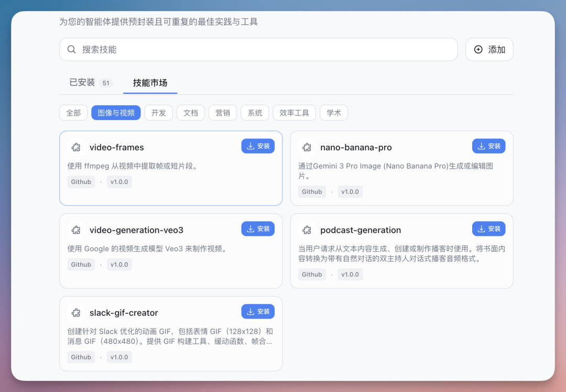Click the nano-banana-pro puzzle icon
The height and width of the screenshot is (392, 566).
(307, 147)
